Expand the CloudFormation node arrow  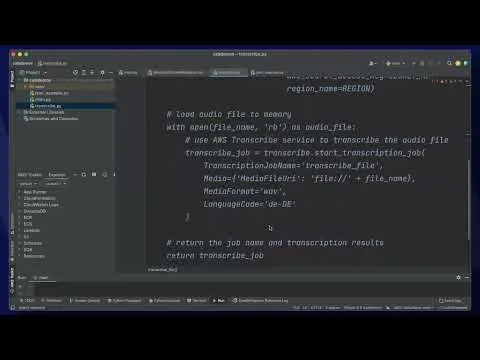point(20,198)
